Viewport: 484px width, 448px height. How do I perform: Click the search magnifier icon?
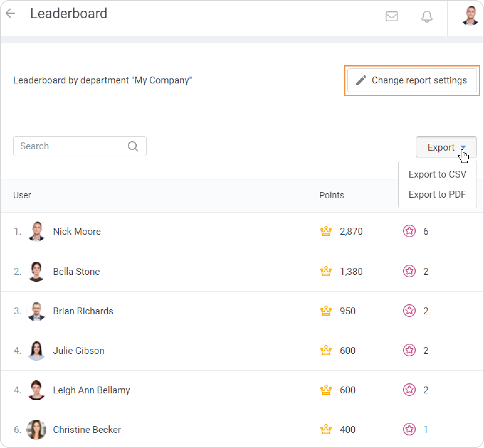pyautogui.click(x=133, y=146)
